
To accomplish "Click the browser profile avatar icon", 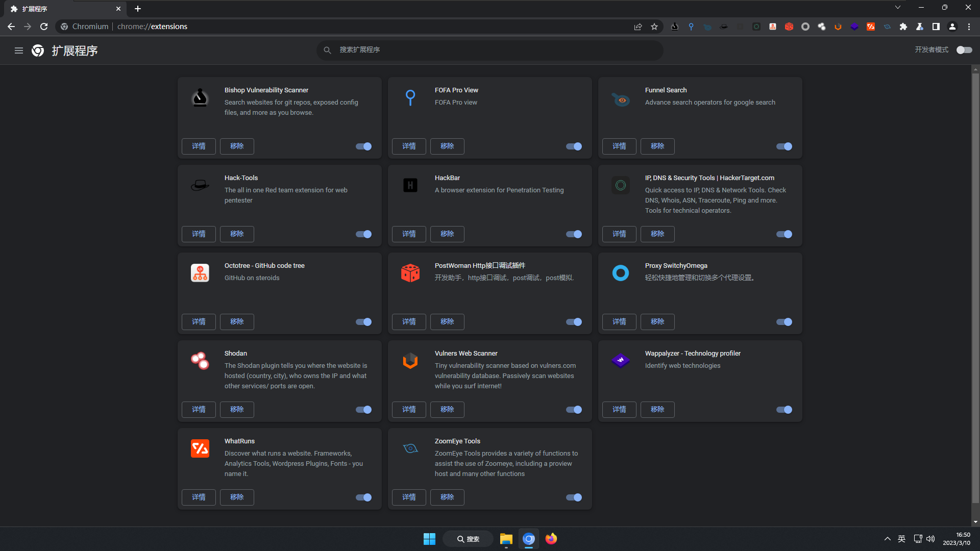I will coord(952,27).
